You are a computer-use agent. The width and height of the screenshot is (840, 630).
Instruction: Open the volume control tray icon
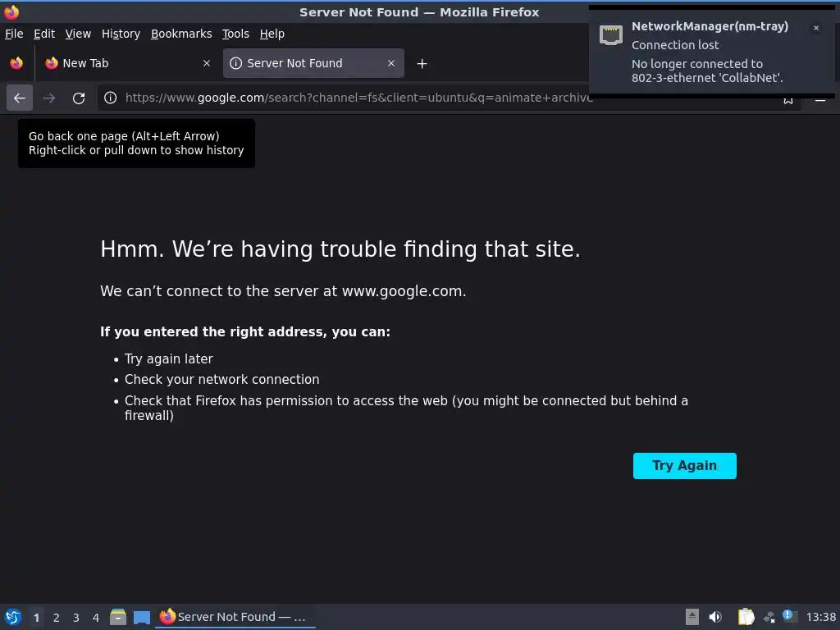pyautogui.click(x=715, y=617)
